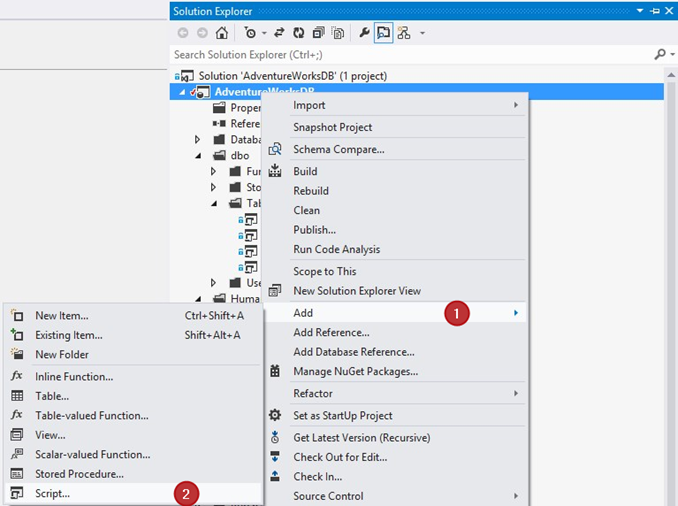Expand the Functions folder under dbo
This screenshot has width=678, height=506.
213,172
